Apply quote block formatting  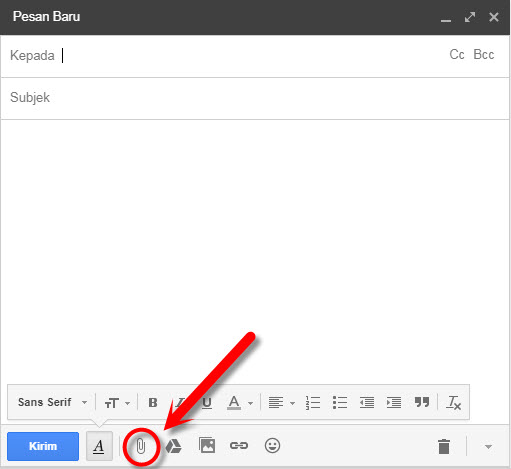coord(422,402)
